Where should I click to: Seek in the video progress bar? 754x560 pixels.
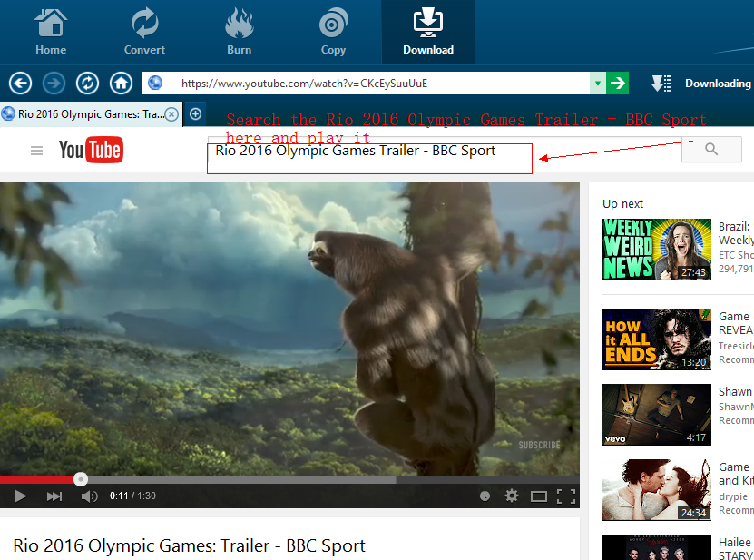(x=289, y=479)
